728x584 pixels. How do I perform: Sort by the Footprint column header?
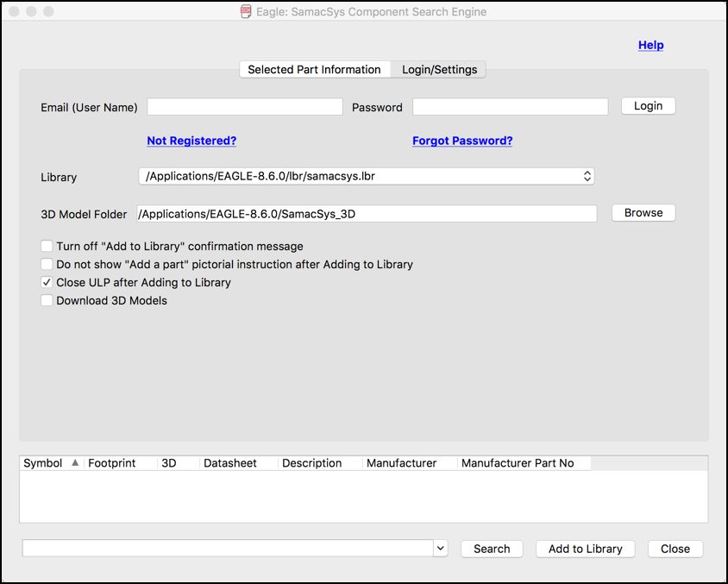pyautogui.click(x=121, y=463)
